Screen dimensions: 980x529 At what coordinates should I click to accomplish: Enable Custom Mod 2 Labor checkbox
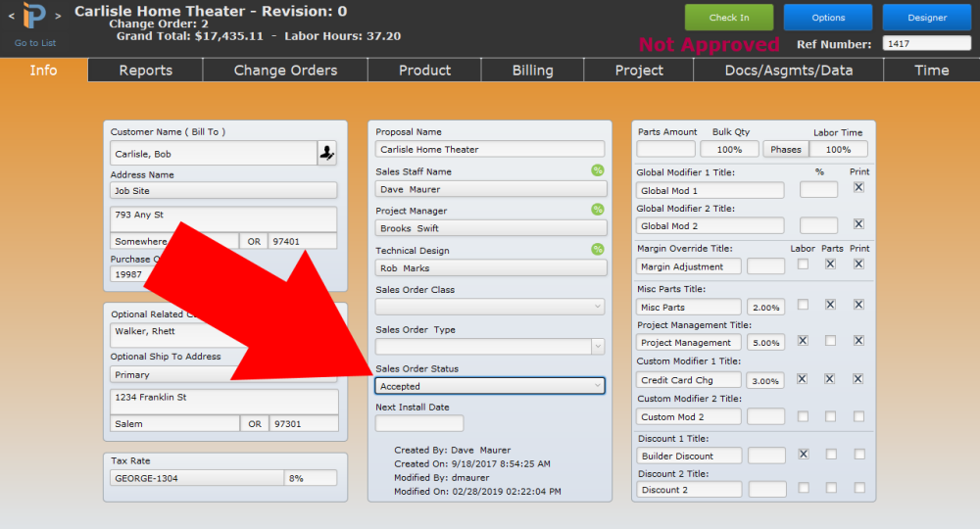coord(804,416)
